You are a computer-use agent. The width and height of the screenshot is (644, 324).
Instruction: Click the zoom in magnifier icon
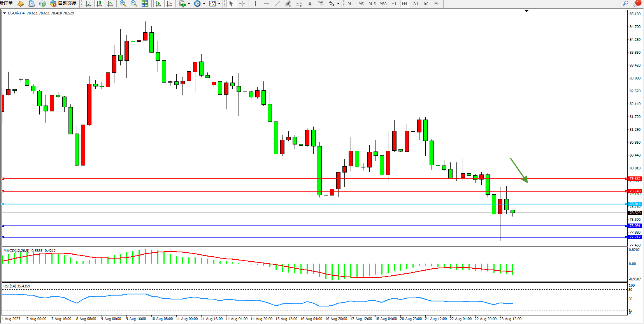(x=123, y=4)
